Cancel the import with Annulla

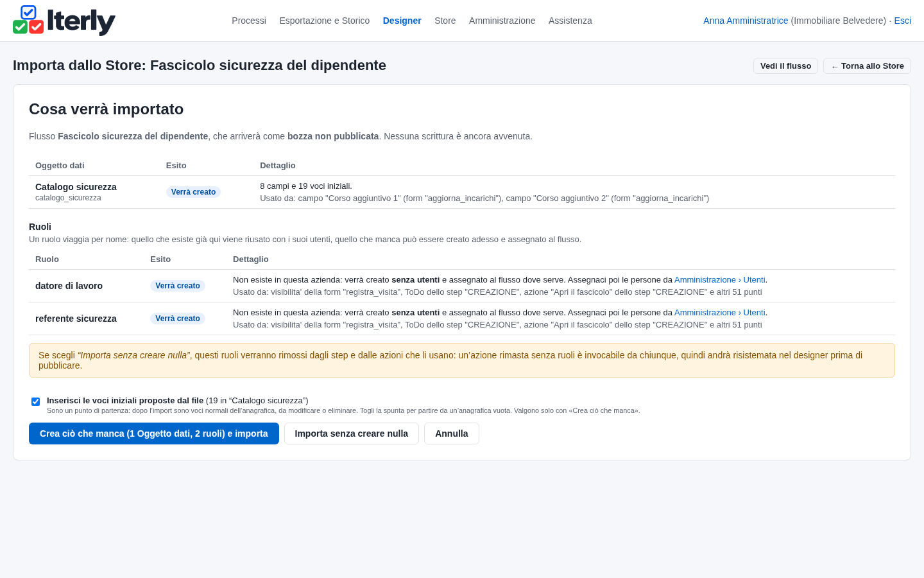click(x=452, y=433)
